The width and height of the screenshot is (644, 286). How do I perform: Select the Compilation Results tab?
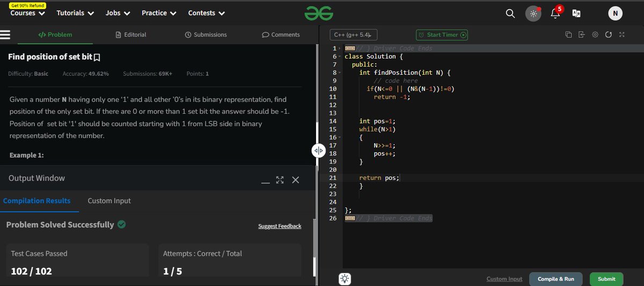coord(36,201)
